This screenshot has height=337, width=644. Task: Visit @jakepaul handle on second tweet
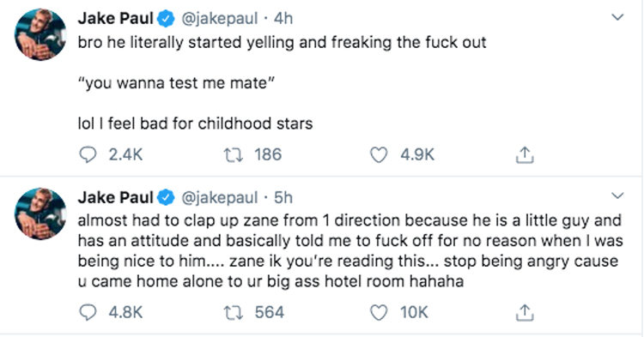(220, 197)
